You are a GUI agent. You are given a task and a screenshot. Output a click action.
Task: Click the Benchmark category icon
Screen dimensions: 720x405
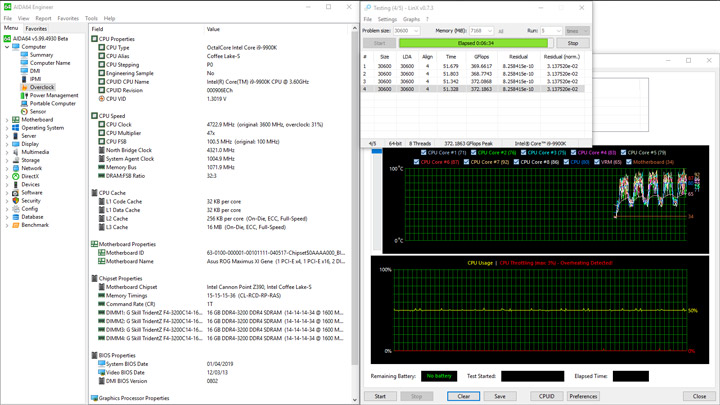(15, 225)
